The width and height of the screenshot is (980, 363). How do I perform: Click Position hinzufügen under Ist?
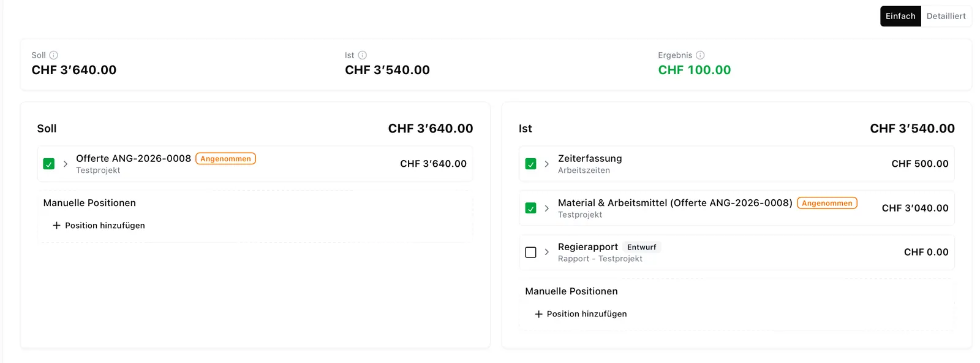coord(581,314)
